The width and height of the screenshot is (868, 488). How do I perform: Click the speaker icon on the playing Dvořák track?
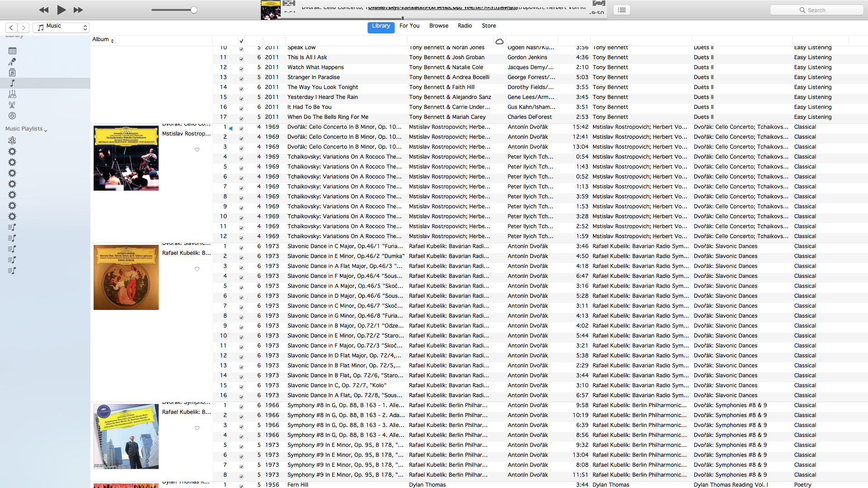point(231,128)
